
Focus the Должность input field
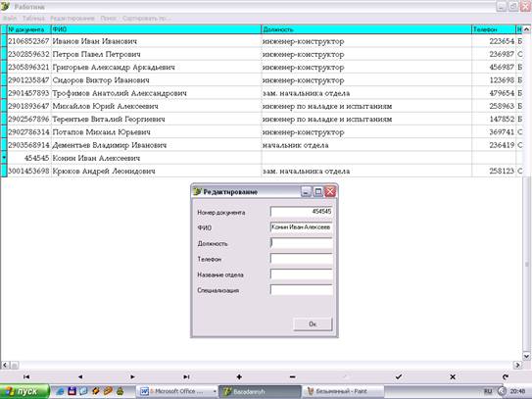point(302,243)
